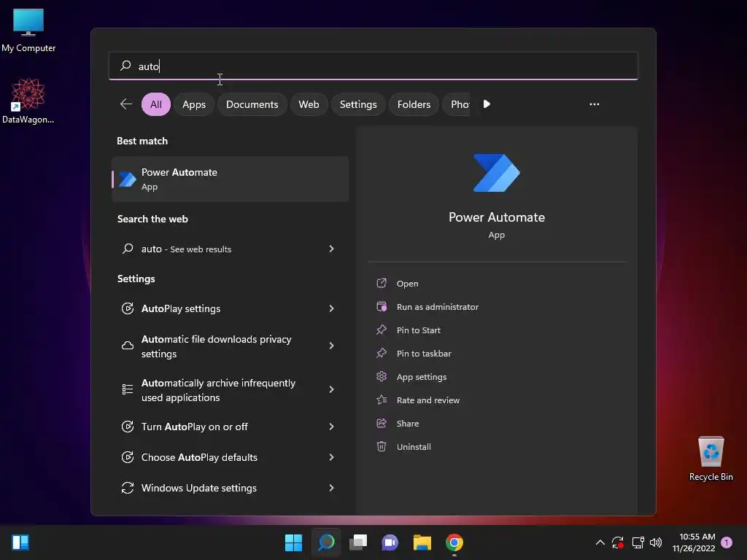Open the Chat app on taskbar

pos(390,542)
